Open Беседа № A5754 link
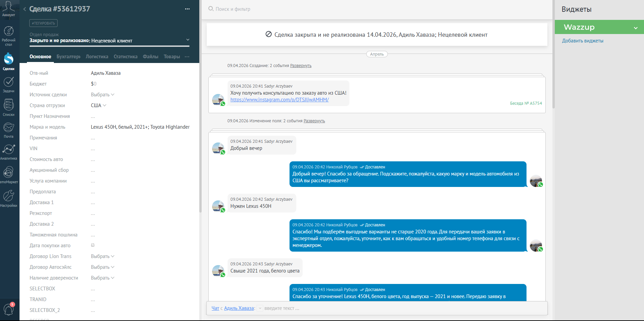This screenshot has width=644, height=321. click(526, 103)
